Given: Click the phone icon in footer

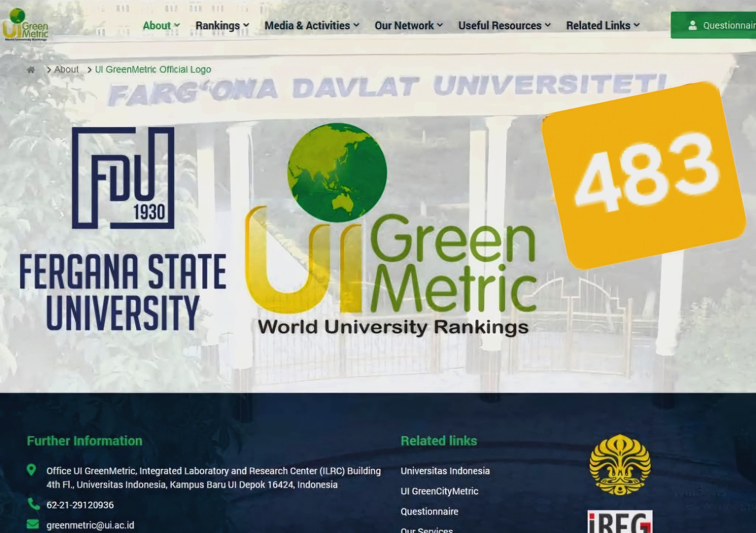Looking at the screenshot, I should [34, 504].
